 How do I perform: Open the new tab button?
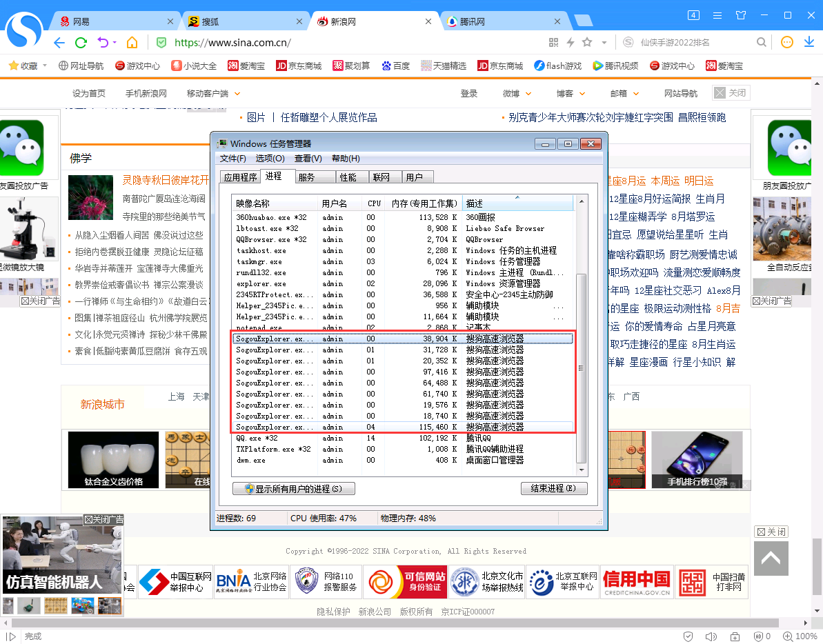(x=583, y=21)
